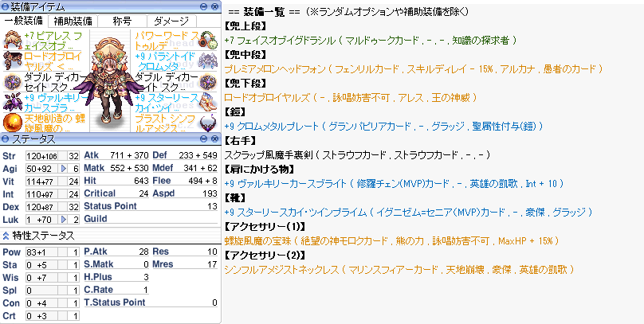Click the P.Atk value 28
The image size is (644, 324).
[143, 252]
